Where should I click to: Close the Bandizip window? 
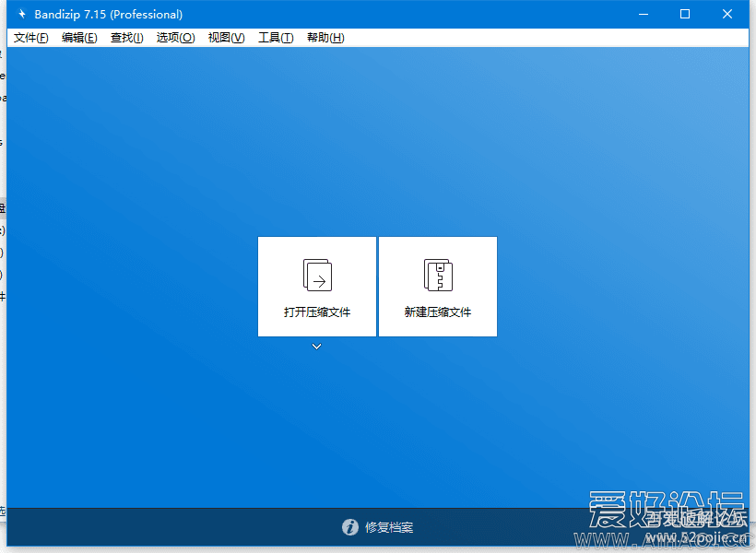pyautogui.click(x=726, y=14)
